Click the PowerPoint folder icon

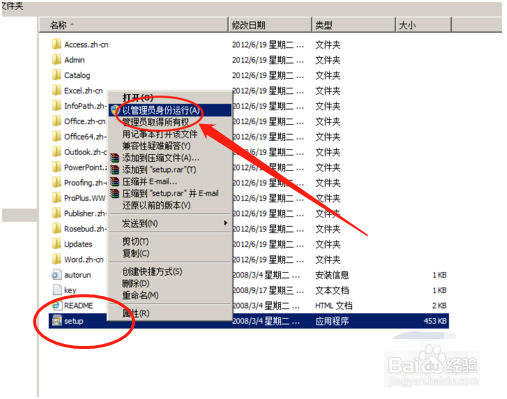point(57,167)
